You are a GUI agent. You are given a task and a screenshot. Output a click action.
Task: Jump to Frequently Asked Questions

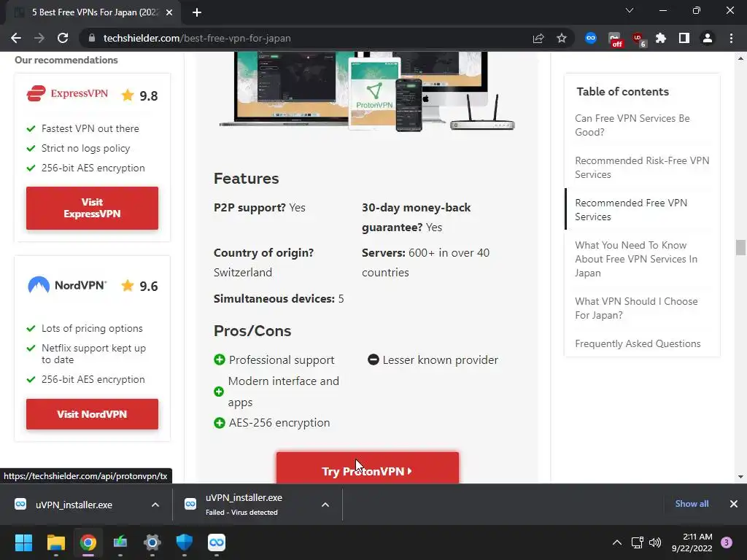(x=638, y=344)
